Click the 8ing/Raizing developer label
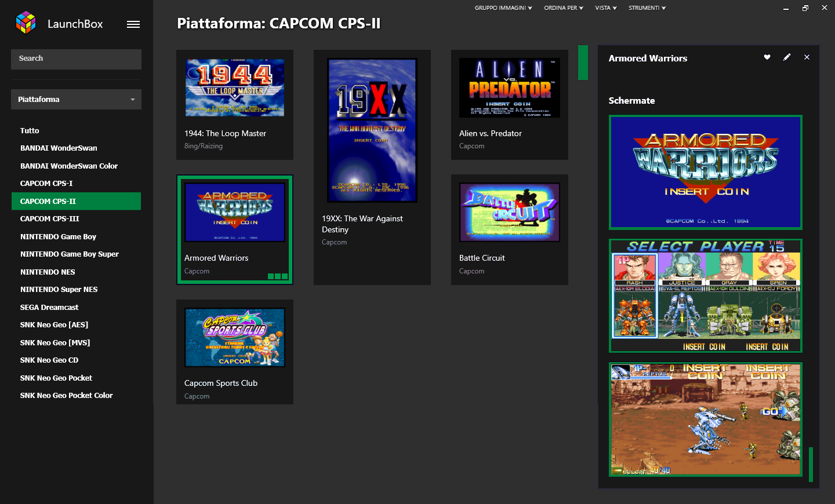 204,146
